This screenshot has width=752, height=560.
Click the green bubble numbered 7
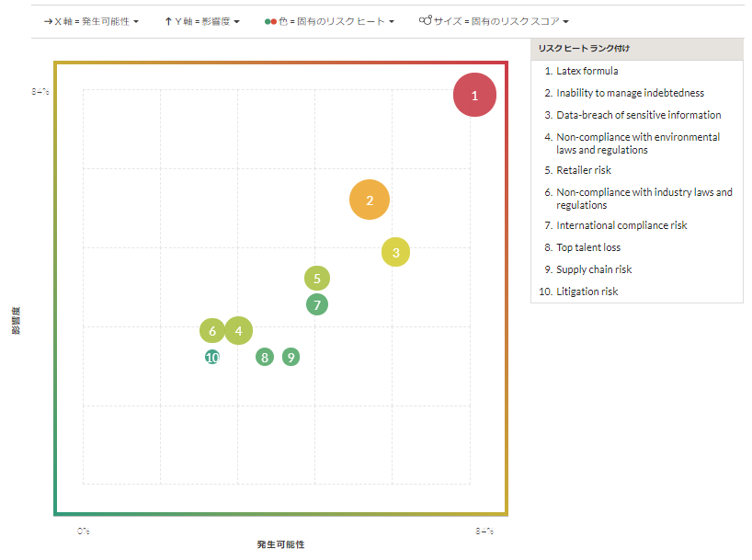pyautogui.click(x=317, y=304)
